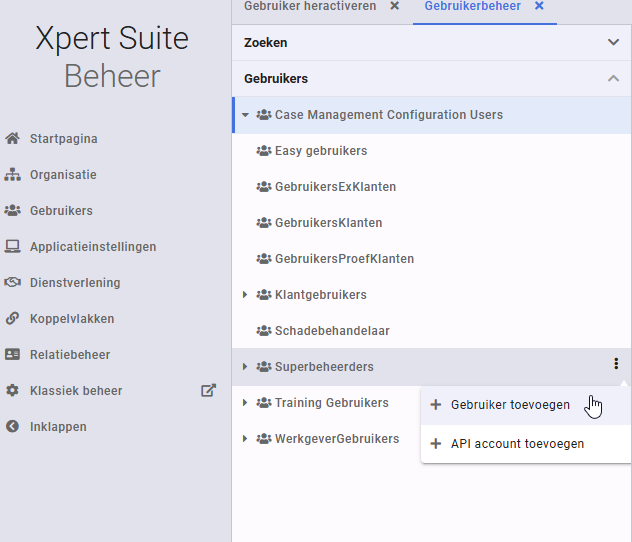
Task: Close the Gebruikerbeheer tab
Action: coord(539,6)
